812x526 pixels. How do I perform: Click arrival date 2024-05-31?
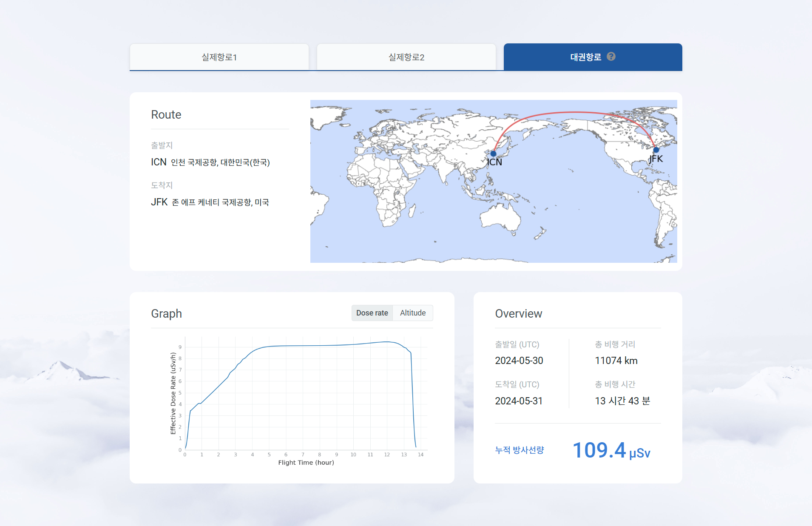click(x=519, y=401)
